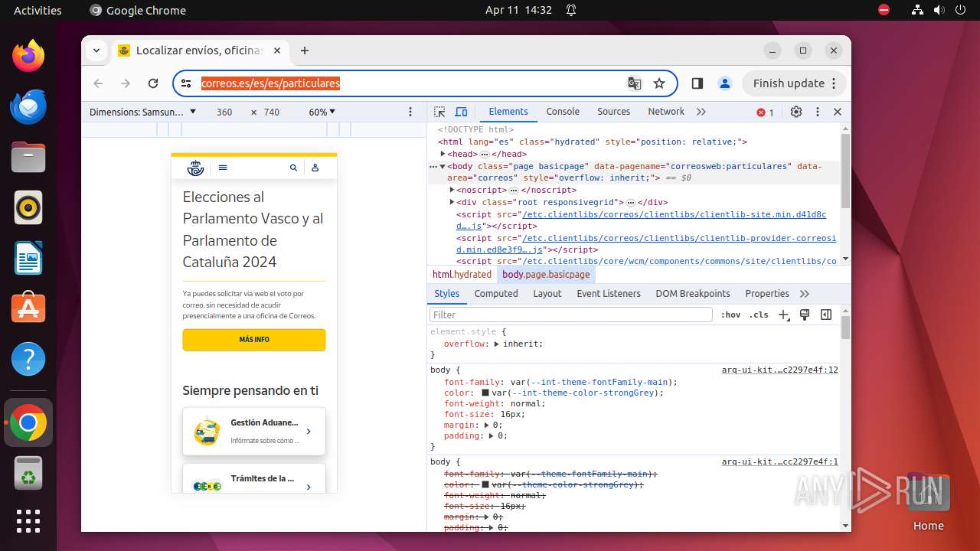Show more Styles pane tabs chevron
Screen dimensions: 980x551
(x=805, y=294)
